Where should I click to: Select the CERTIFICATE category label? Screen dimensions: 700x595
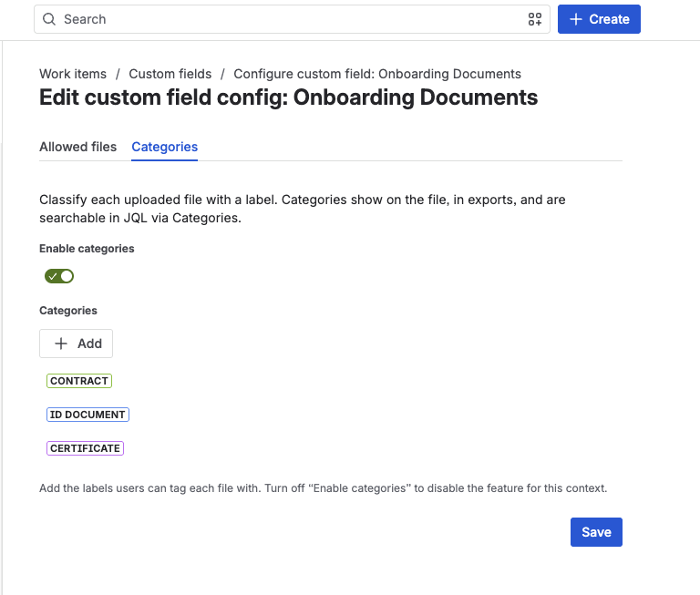pyautogui.click(x=85, y=448)
